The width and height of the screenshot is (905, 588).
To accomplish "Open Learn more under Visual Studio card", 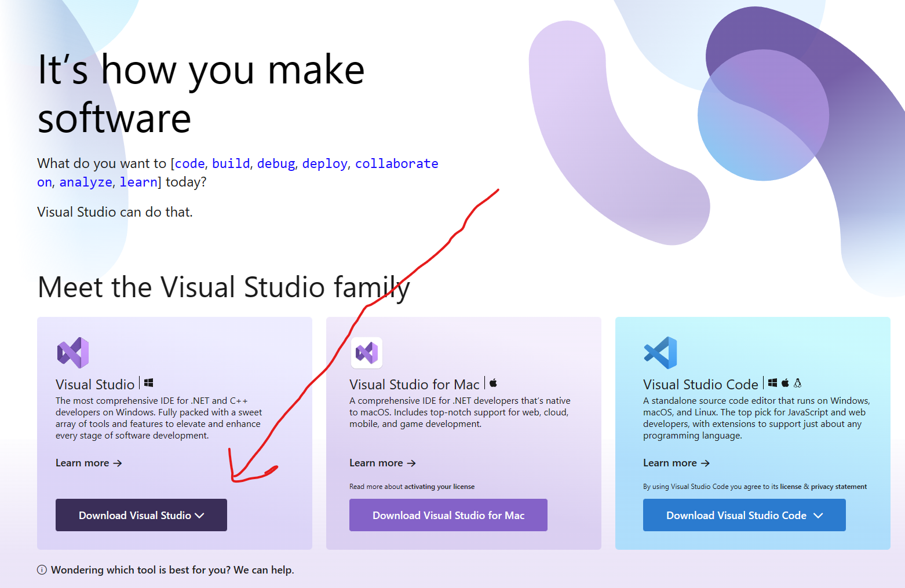I will [x=89, y=463].
